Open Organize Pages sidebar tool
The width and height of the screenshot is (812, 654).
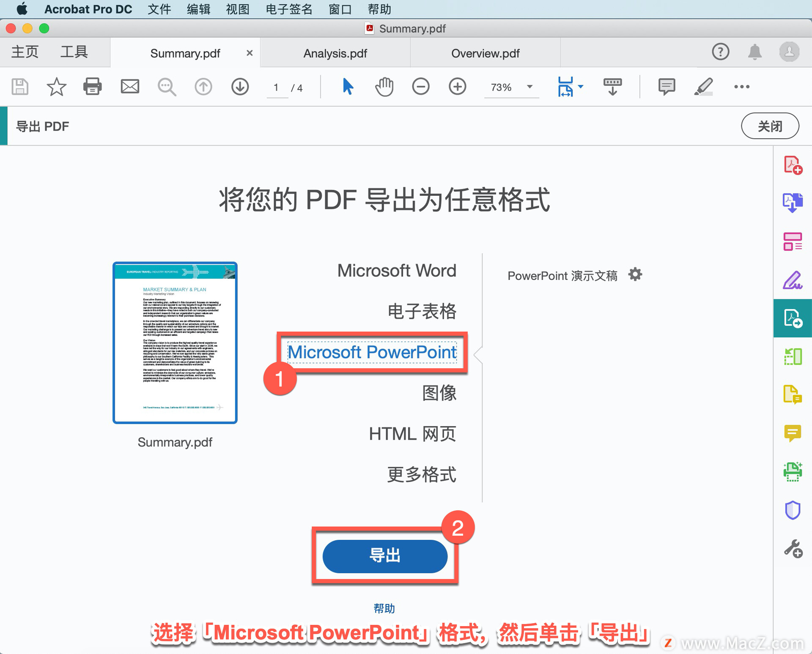click(793, 241)
